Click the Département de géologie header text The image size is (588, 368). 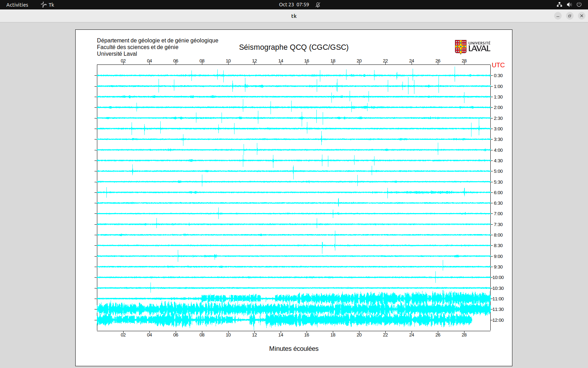[x=157, y=41]
